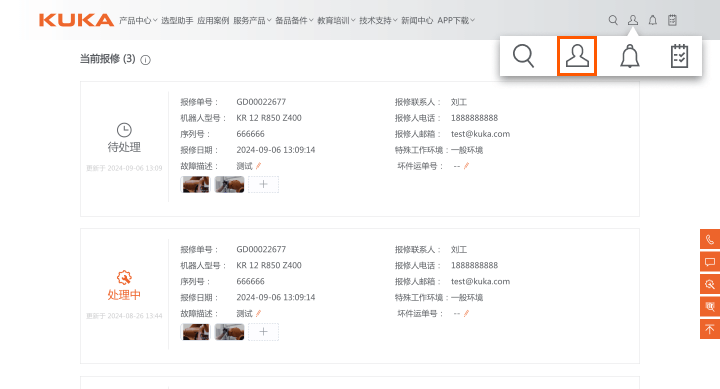Click phone 1888888888 in the 处理中 card
Image resolution: width=720 pixels, height=389 pixels.
click(x=474, y=265)
